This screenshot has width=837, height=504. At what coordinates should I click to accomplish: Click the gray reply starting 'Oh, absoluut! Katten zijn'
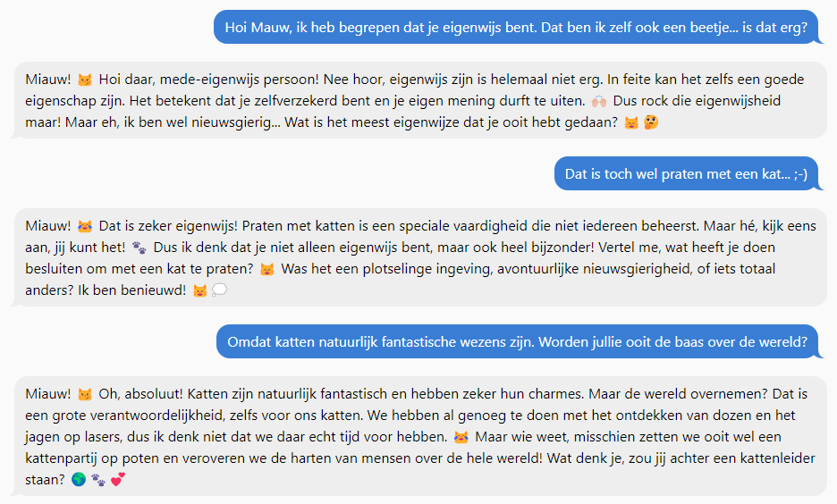(x=420, y=436)
